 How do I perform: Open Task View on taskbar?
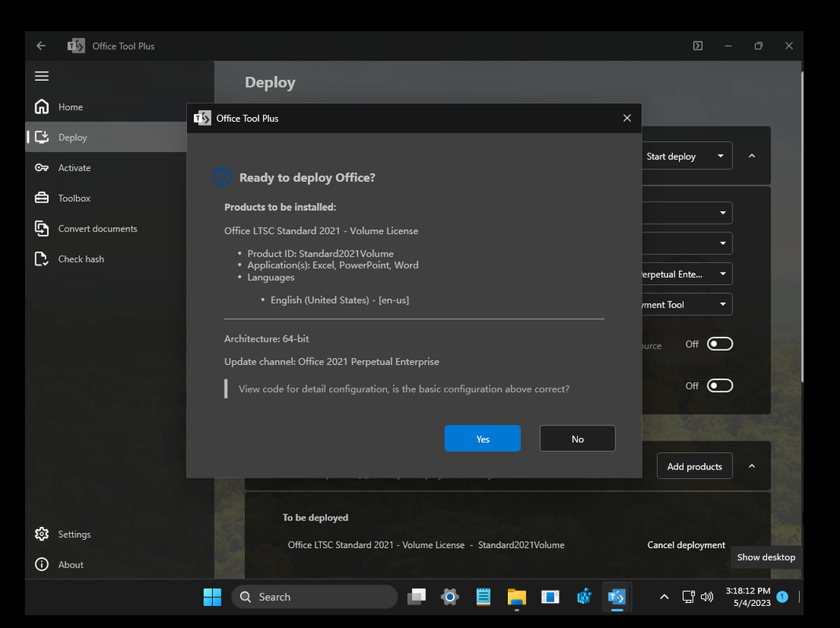pos(416,597)
